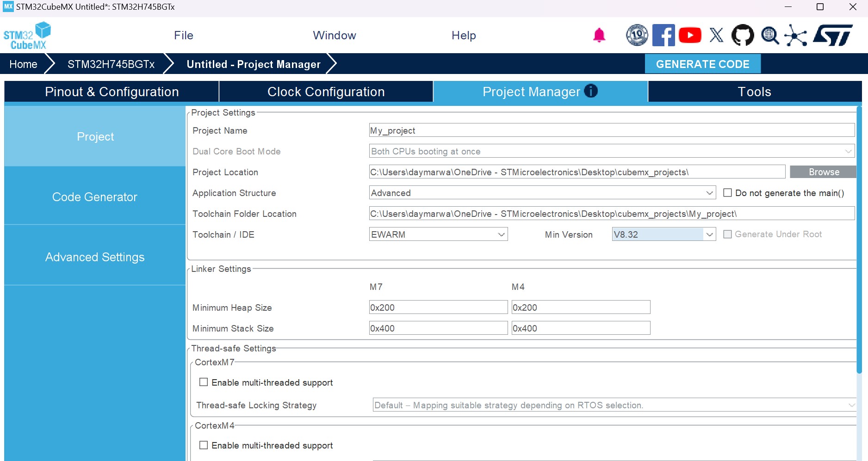868x461 pixels.
Task: Click the network star community icon
Action: [x=796, y=36]
